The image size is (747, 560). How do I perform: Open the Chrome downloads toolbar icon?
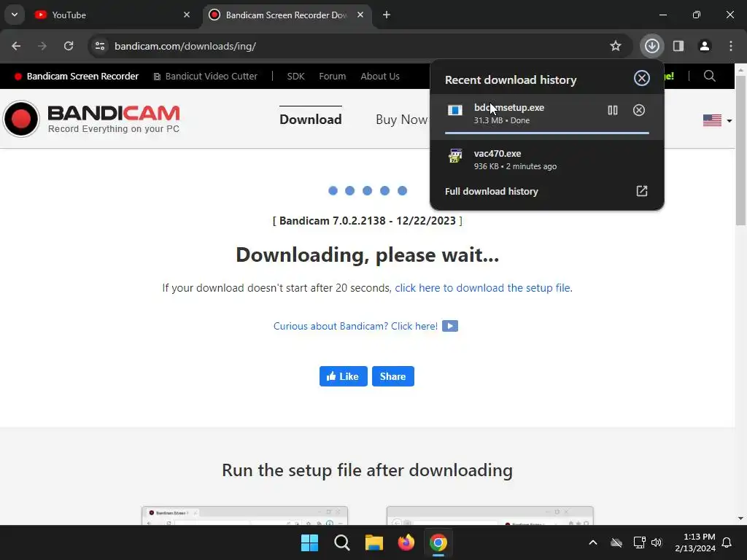(x=651, y=46)
